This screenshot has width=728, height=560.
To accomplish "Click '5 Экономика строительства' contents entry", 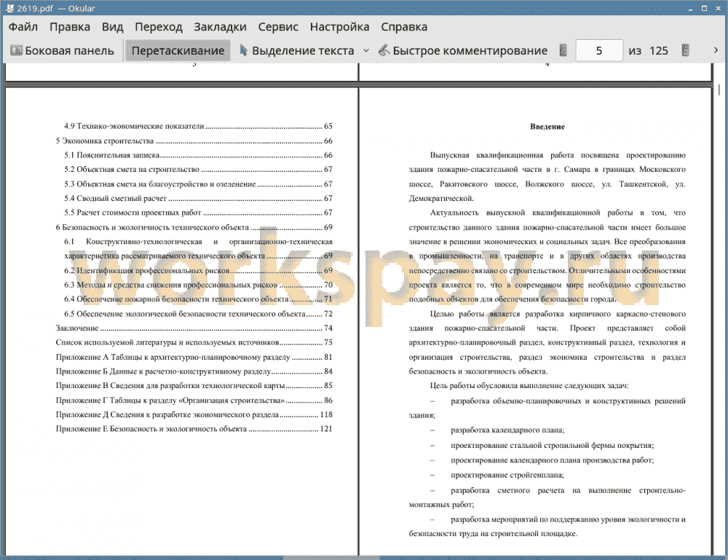I will click(194, 141).
